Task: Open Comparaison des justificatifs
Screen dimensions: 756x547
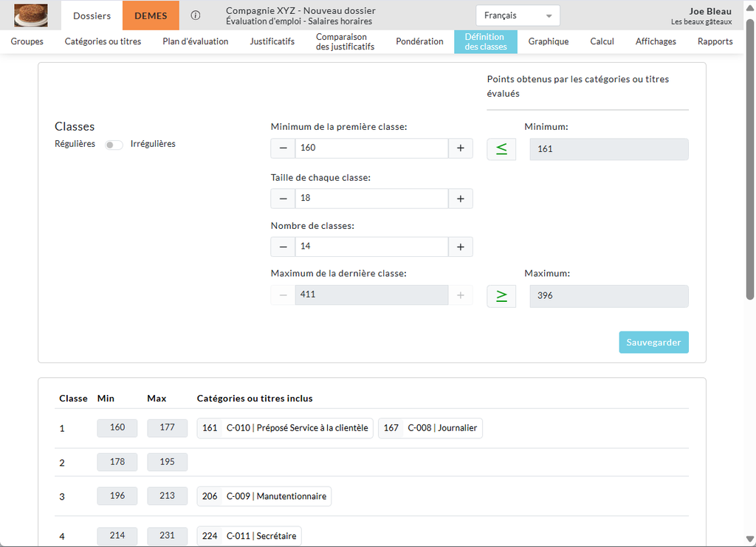Action: click(x=346, y=41)
